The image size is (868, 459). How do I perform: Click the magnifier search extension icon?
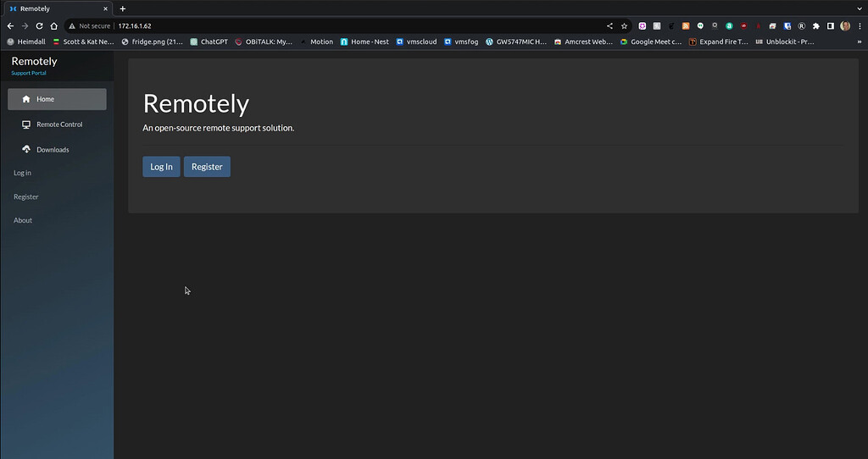click(x=715, y=26)
